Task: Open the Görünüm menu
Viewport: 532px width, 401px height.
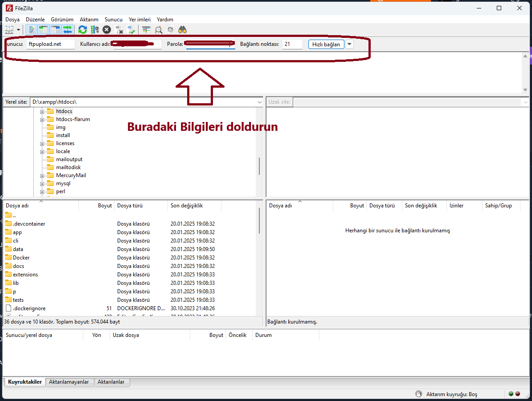Action: point(62,20)
